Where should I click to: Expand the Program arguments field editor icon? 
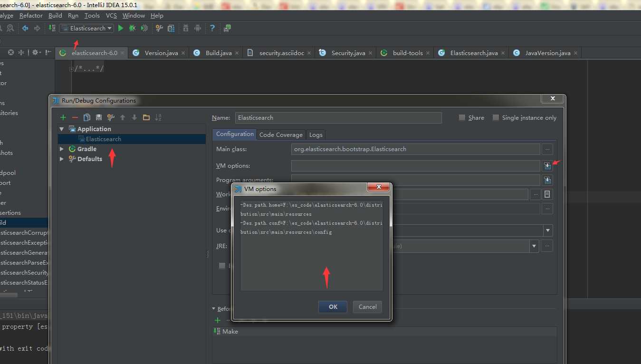point(547,180)
